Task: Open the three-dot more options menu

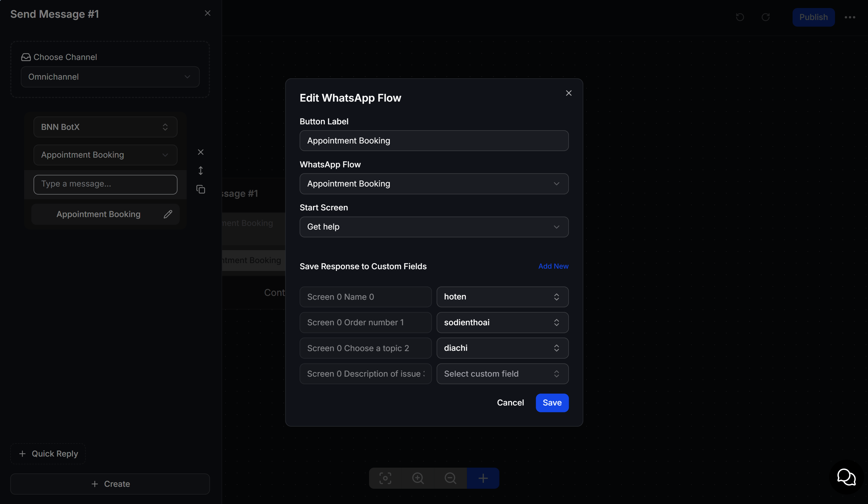Action: (x=850, y=17)
